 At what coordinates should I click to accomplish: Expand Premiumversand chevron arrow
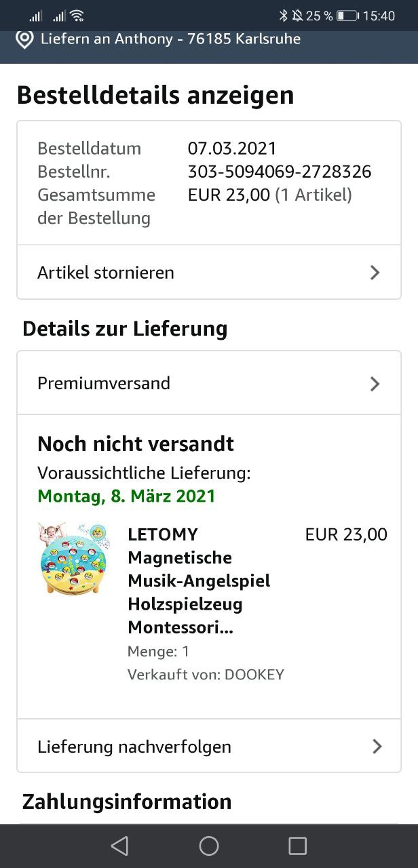[375, 383]
